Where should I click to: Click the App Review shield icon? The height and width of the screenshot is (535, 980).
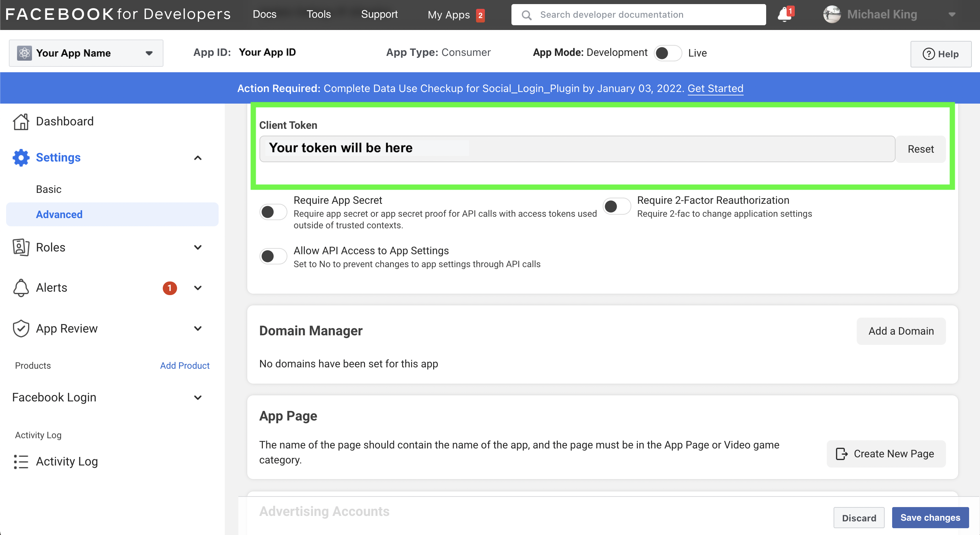pyautogui.click(x=20, y=328)
